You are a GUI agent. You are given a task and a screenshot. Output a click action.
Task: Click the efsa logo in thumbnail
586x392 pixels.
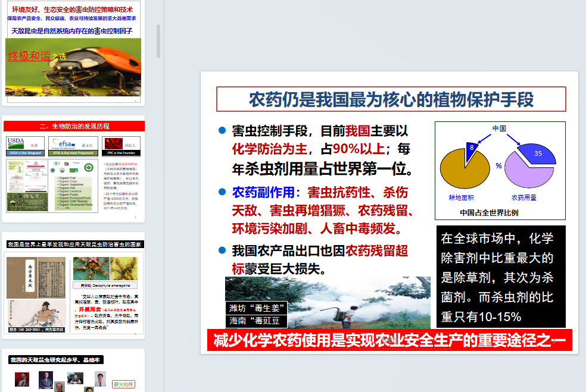[x=63, y=143]
